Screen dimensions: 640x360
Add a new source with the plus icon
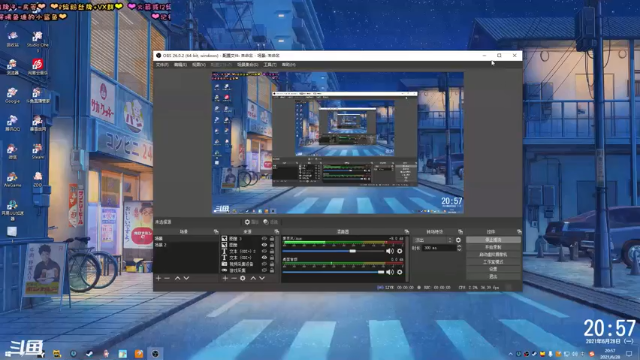225,278
